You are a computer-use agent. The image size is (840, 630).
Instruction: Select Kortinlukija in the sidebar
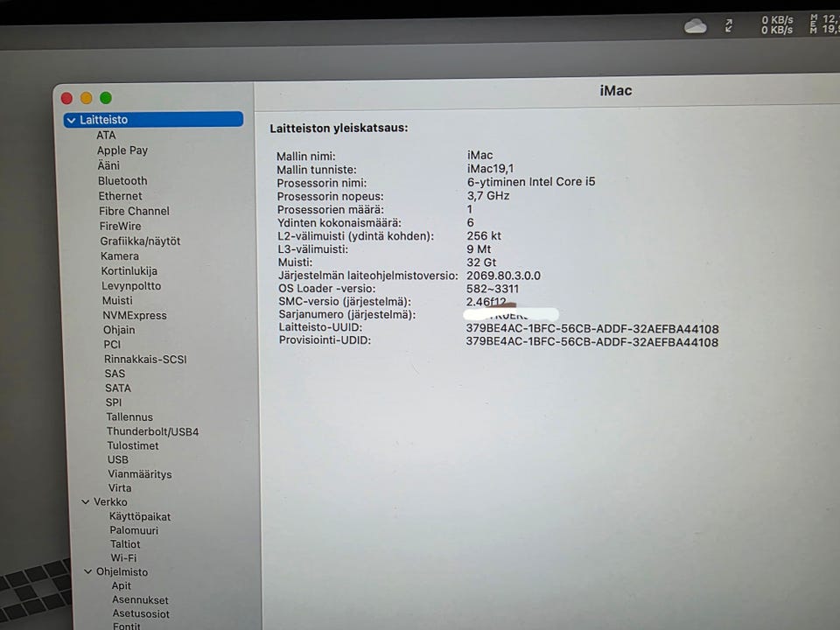[129, 271]
